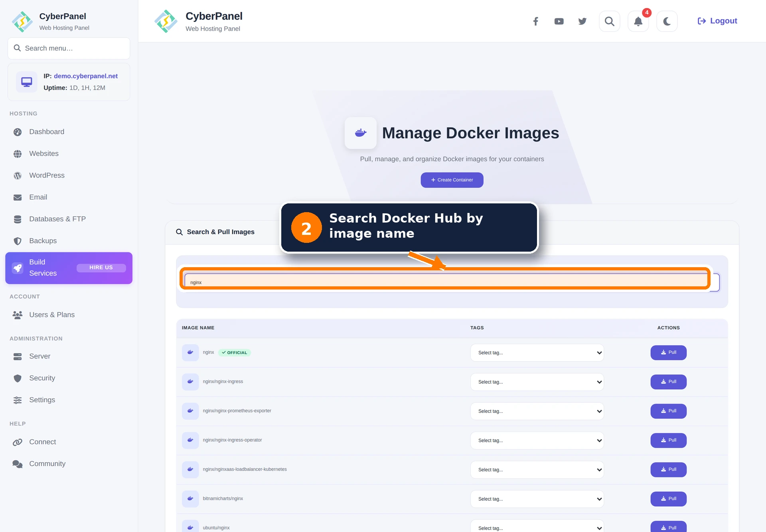Expand the Websites menu

coord(69,154)
